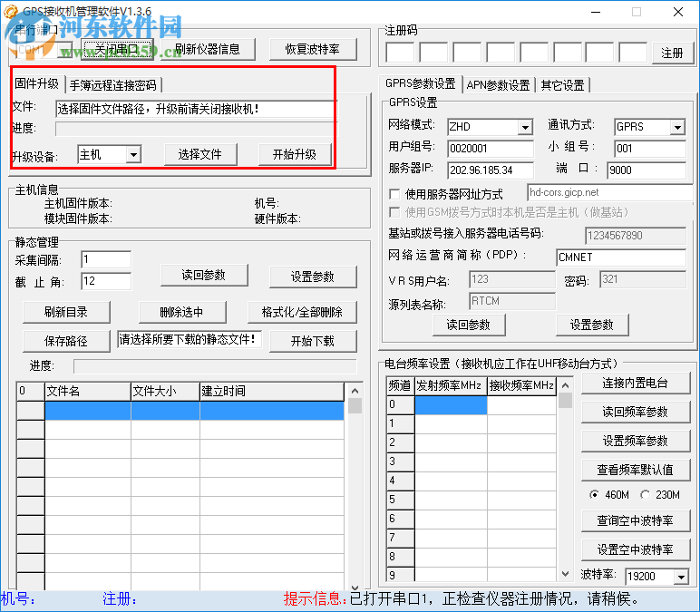Switch to 固件升级 tab
Screen dimensions: 700x612
[37, 83]
